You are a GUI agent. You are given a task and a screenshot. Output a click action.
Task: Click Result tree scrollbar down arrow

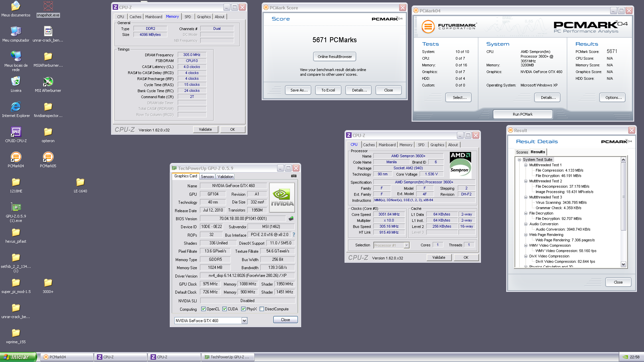624,264
